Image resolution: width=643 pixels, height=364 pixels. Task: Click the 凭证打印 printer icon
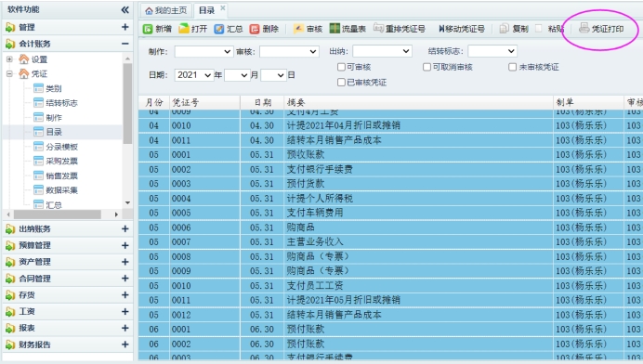[x=584, y=28]
